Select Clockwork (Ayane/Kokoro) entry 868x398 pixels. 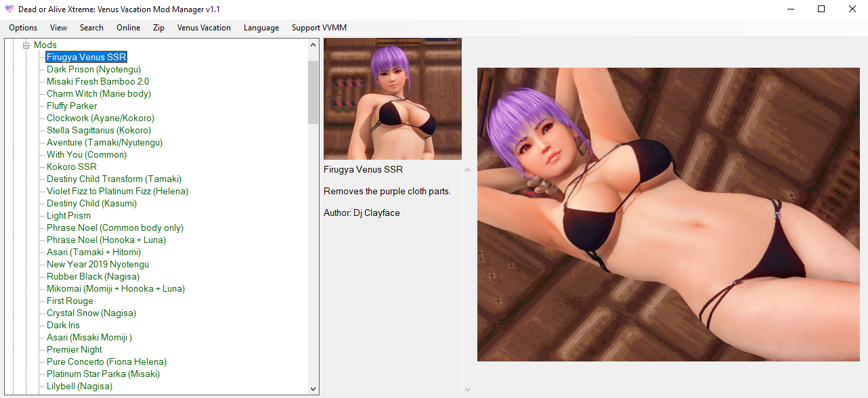(100, 118)
